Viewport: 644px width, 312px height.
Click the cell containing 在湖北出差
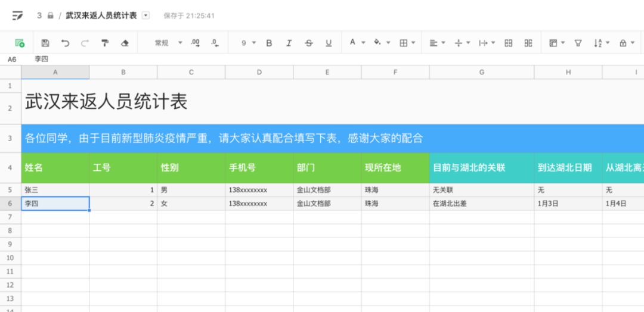[482, 204]
